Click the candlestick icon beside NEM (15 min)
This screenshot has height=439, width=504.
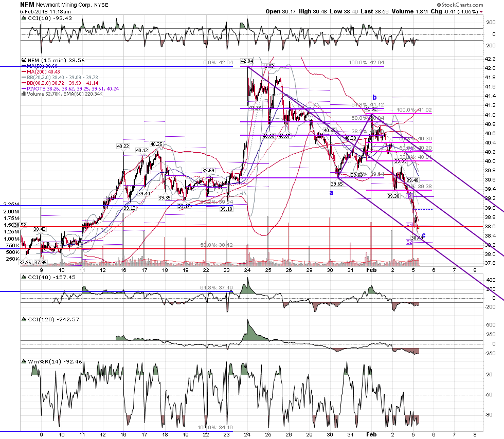pyautogui.click(x=24, y=61)
